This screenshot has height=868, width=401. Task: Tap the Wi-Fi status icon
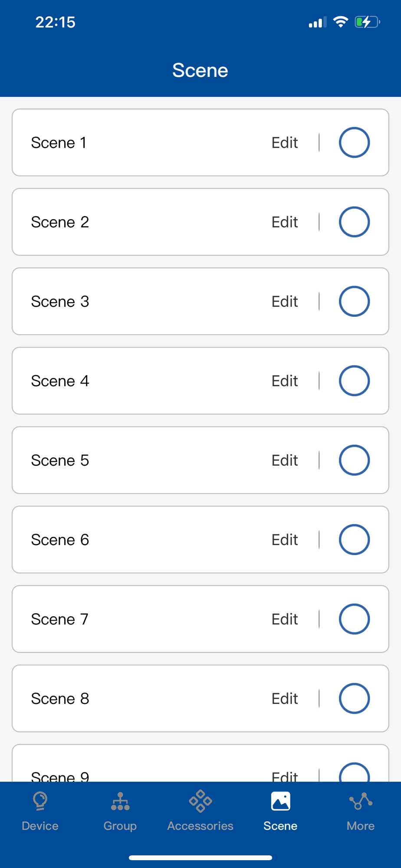coord(341,22)
